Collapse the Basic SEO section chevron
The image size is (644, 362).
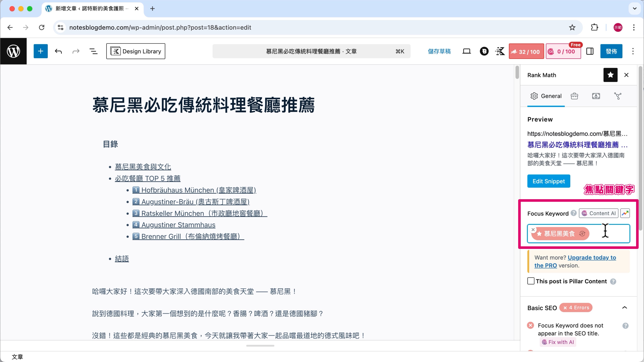(x=625, y=308)
